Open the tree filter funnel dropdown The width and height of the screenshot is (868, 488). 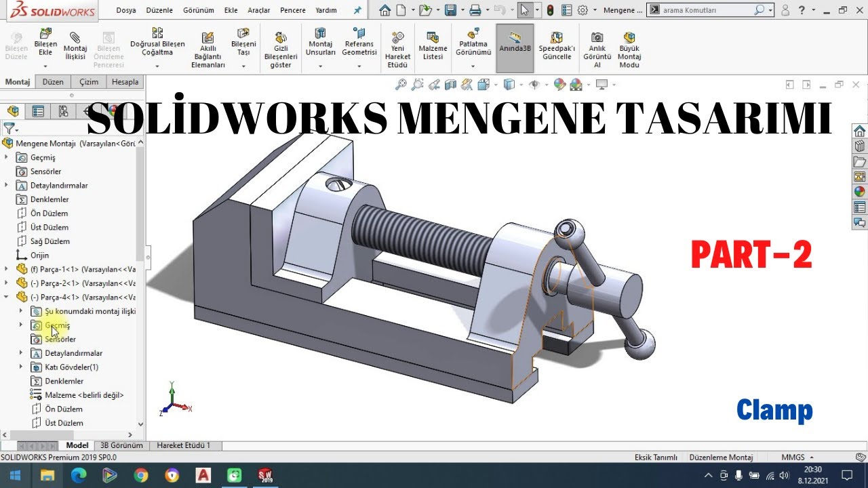tap(10, 129)
